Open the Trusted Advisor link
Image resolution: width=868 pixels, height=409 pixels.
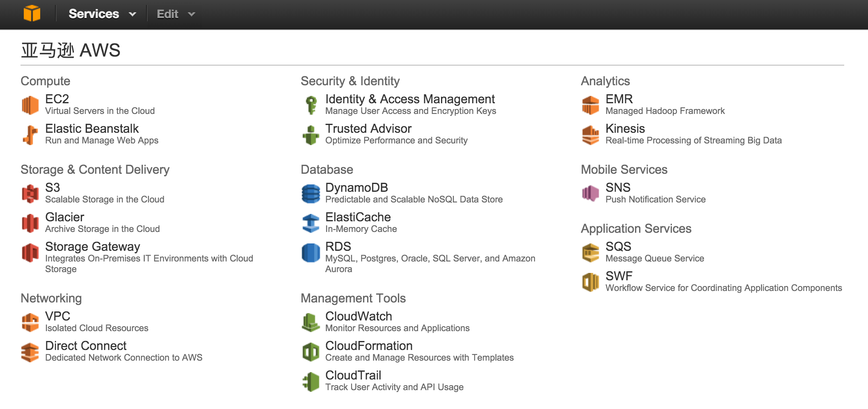[x=368, y=128]
